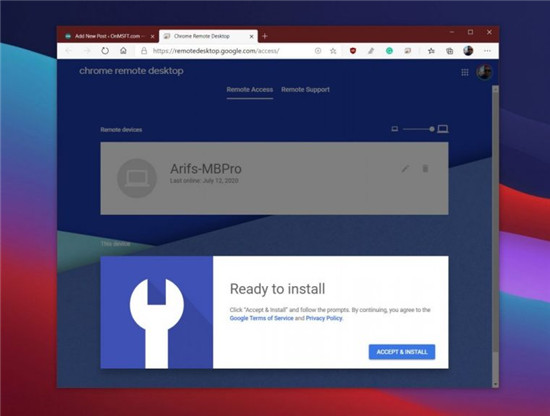This screenshot has width=550, height=416.
Task: Click the device size slider handle
Action: click(432, 129)
